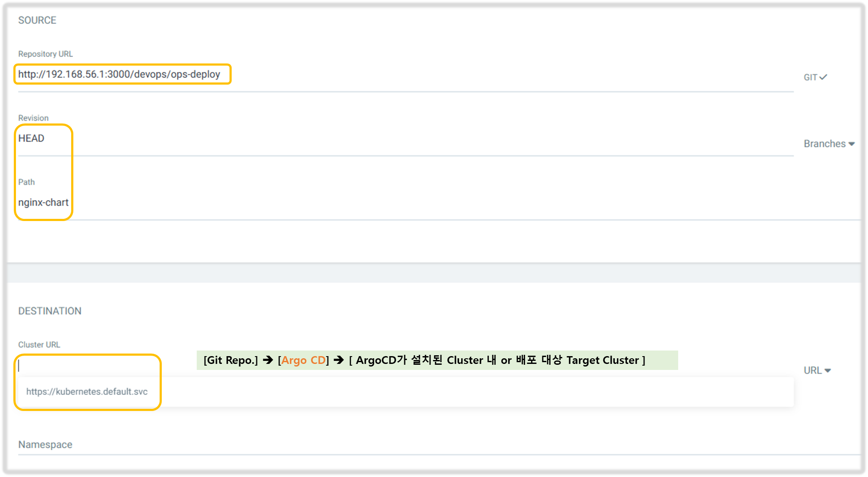This screenshot has height=477, width=868.
Task: Click the orange Argo CD text
Action: click(303, 360)
